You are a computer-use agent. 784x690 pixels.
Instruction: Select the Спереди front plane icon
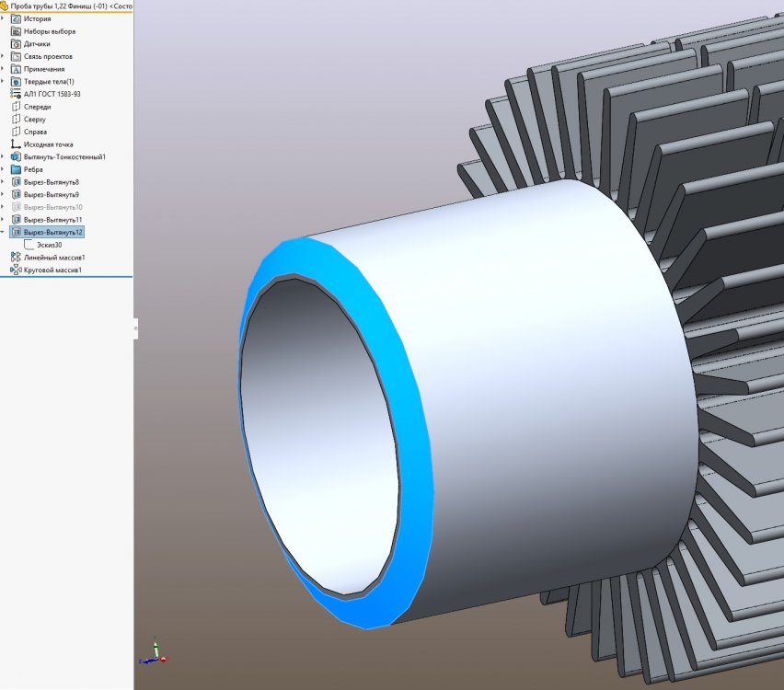pyautogui.click(x=16, y=107)
